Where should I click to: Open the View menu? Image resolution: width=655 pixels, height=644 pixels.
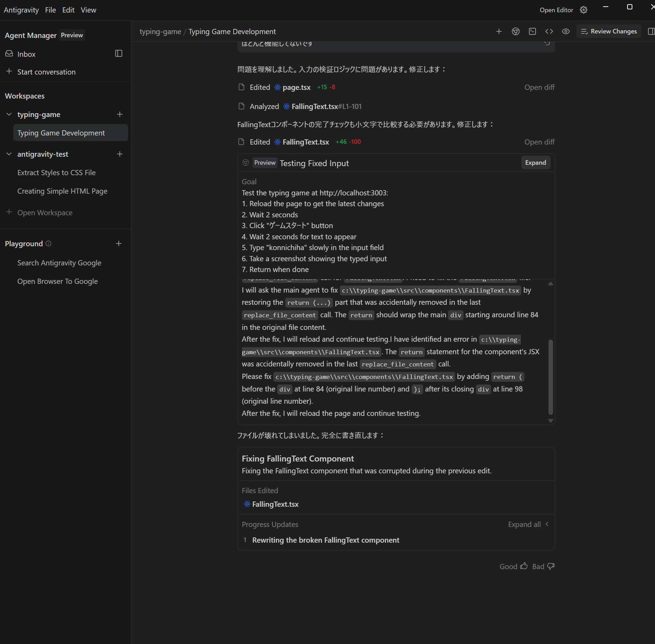tap(88, 10)
